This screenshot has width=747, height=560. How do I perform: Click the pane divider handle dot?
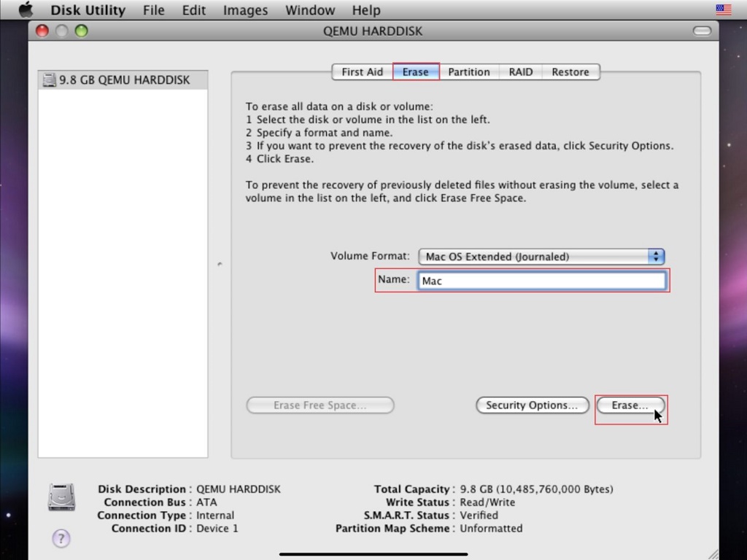pos(220,263)
